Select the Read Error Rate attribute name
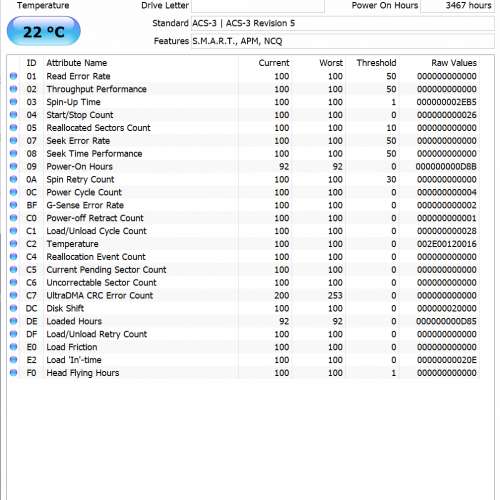The image size is (500, 500). pyautogui.click(x=78, y=76)
